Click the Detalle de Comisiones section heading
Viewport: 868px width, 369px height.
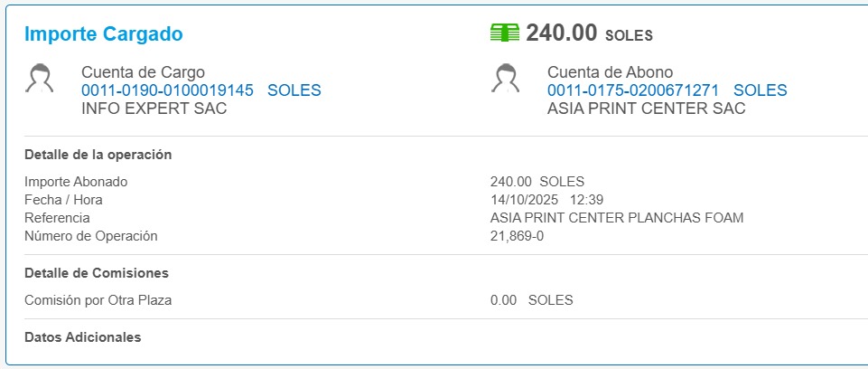point(97,273)
